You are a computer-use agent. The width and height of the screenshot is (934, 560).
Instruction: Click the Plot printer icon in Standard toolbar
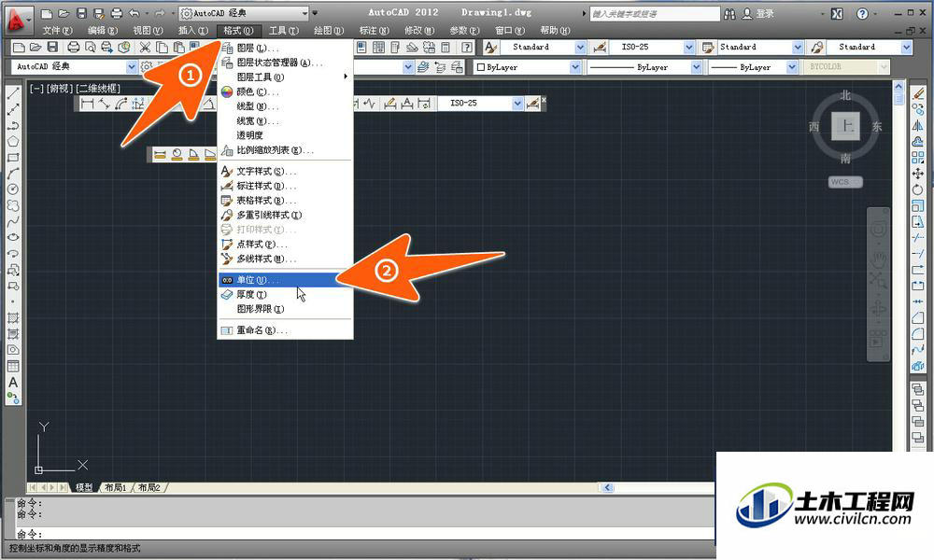point(73,47)
